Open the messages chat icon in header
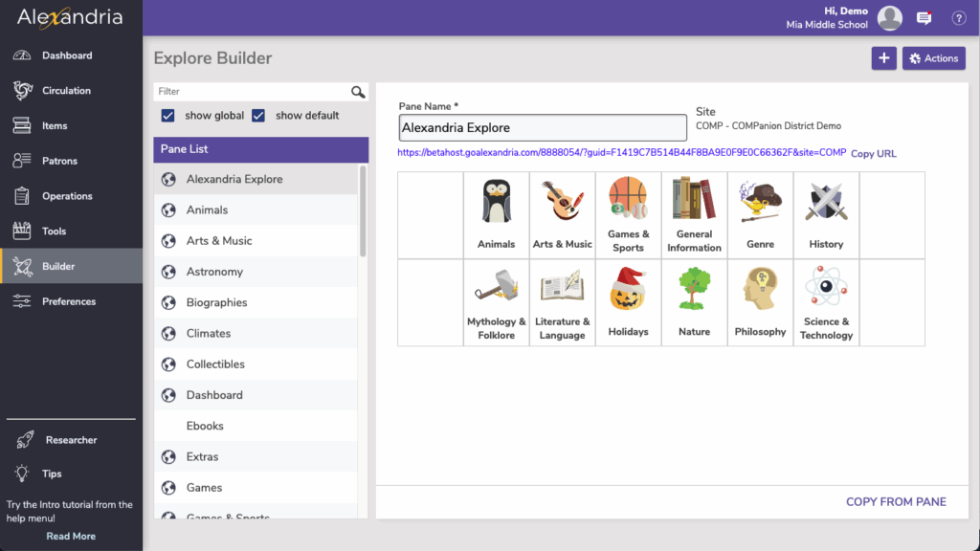 click(924, 18)
